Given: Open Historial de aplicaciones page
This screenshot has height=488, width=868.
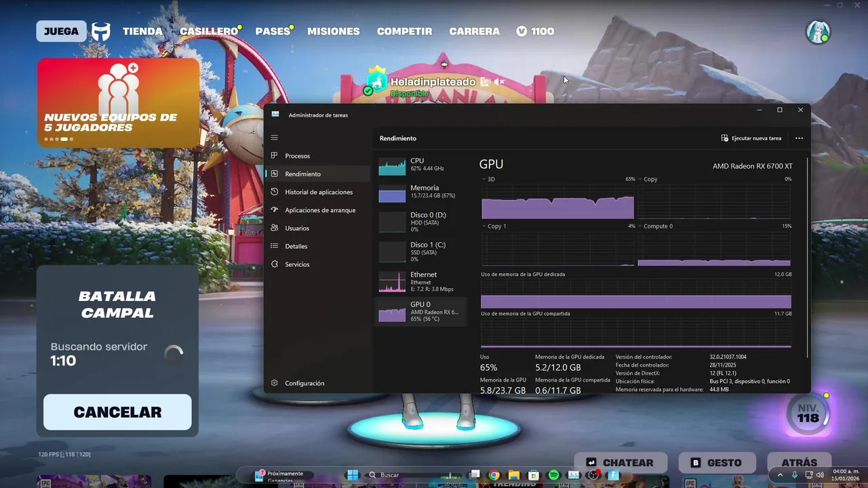Looking at the screenshot, I should point(317,192).
